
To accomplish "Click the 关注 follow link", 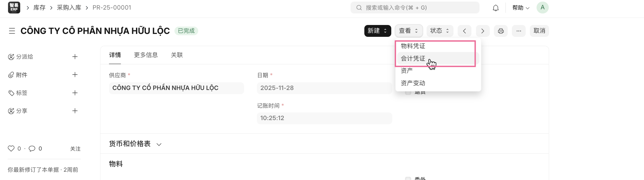I will tap(75, 149).
